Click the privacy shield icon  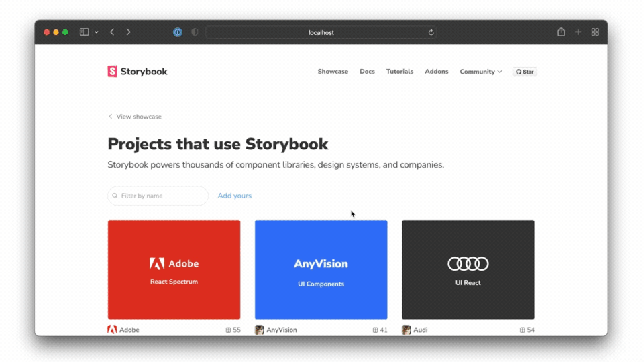click(195, 32)
